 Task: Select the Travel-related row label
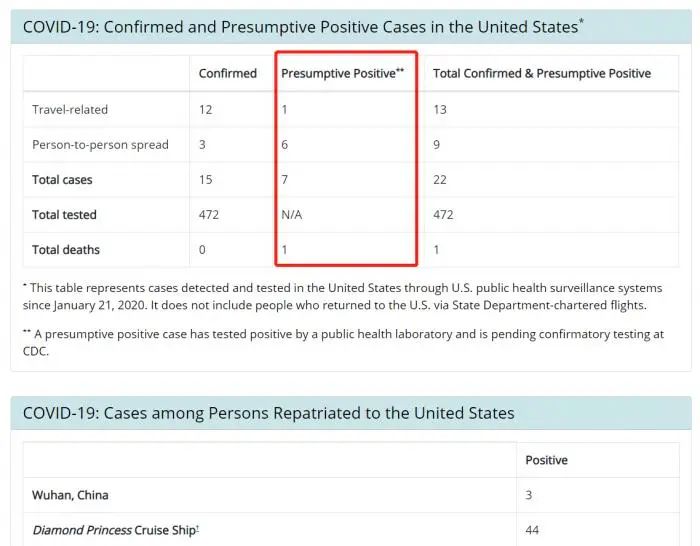69,109
